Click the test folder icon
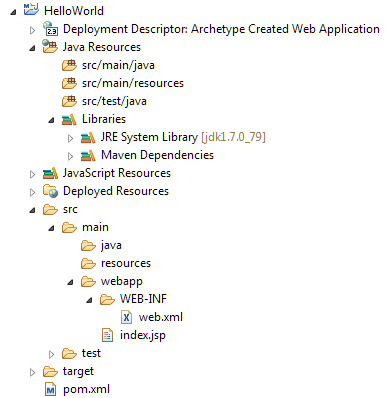The width and height of the screenshot is (386, 398). (x=69, y=354)
